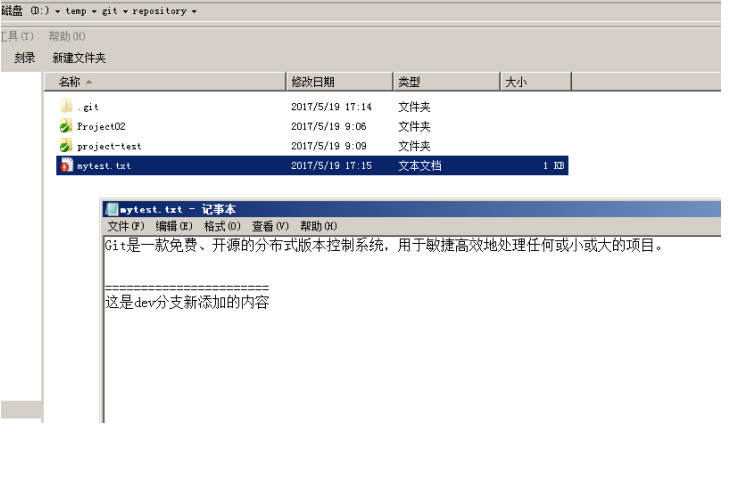Screen dimensions: 733x487
Task: Open Notepad's 格式(O) menu
Action: pyautogui.click(x=222, y=226)
